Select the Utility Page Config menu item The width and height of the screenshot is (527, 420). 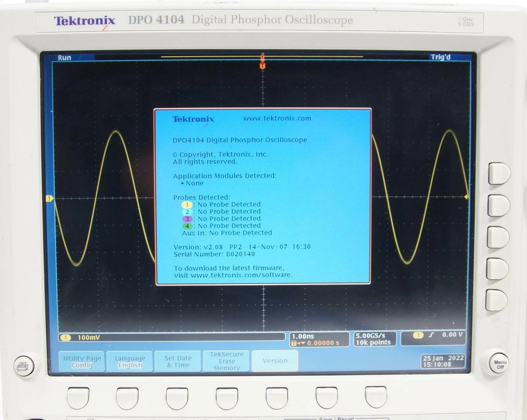pyautogui.click(x=82, y=362)
